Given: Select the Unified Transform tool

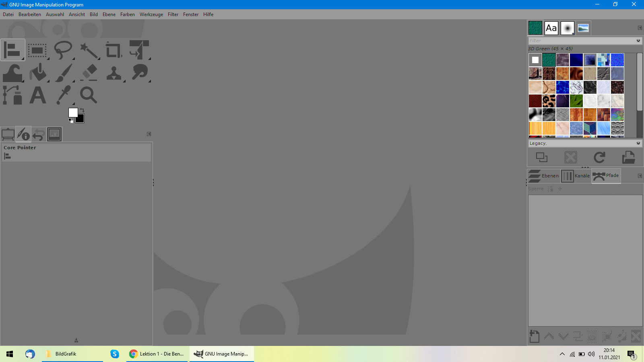Looking at the screenshot, I should (x=139, y=50).
